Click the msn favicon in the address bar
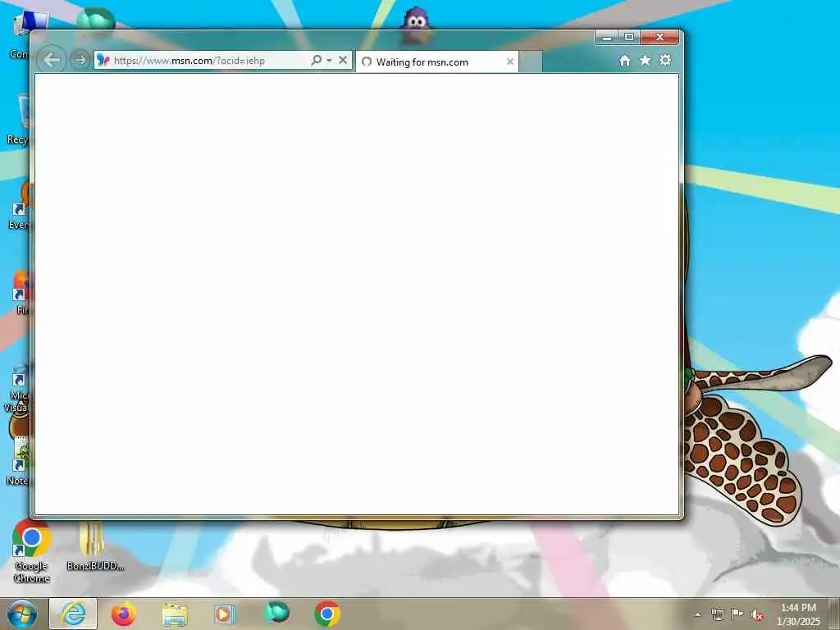 [103, 61]
